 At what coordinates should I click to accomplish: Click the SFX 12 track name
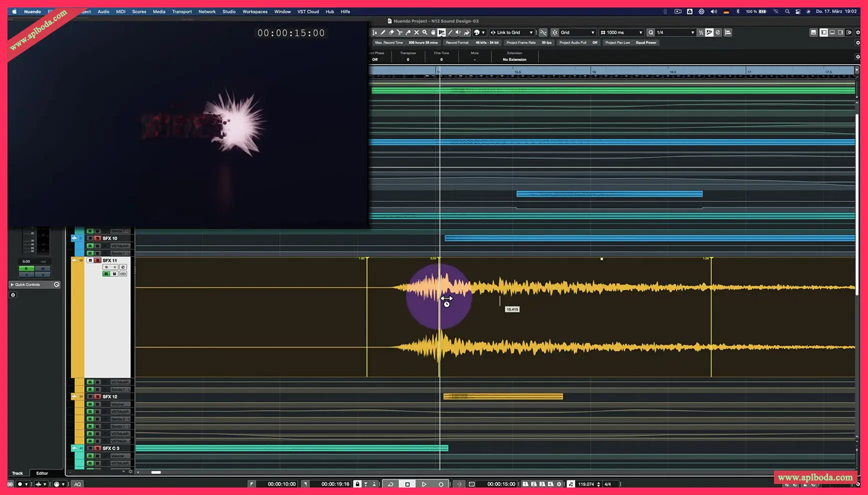pyautogui.click(x=110, y=396)
